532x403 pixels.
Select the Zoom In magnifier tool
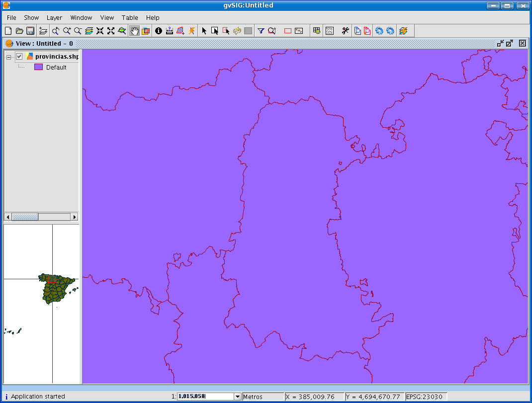pyautogui.click(x=67, y=31)
